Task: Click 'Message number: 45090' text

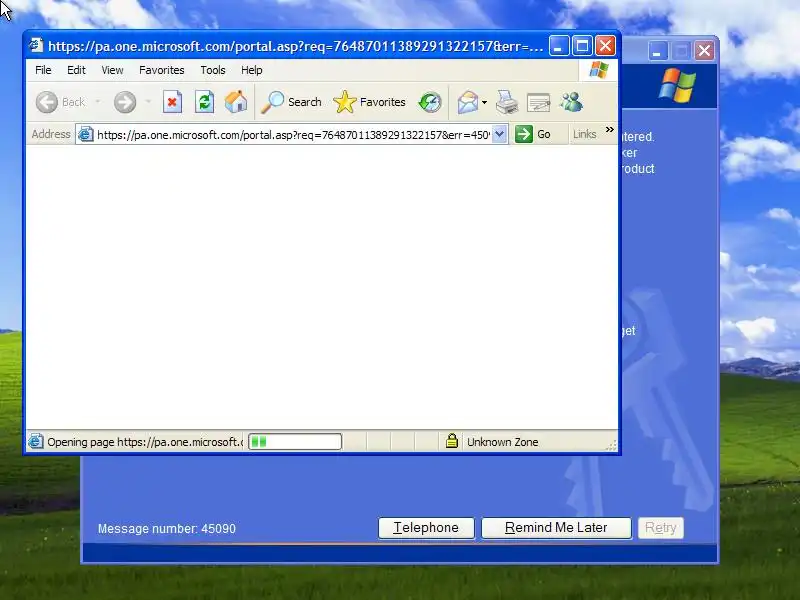Action: point(167,529)
